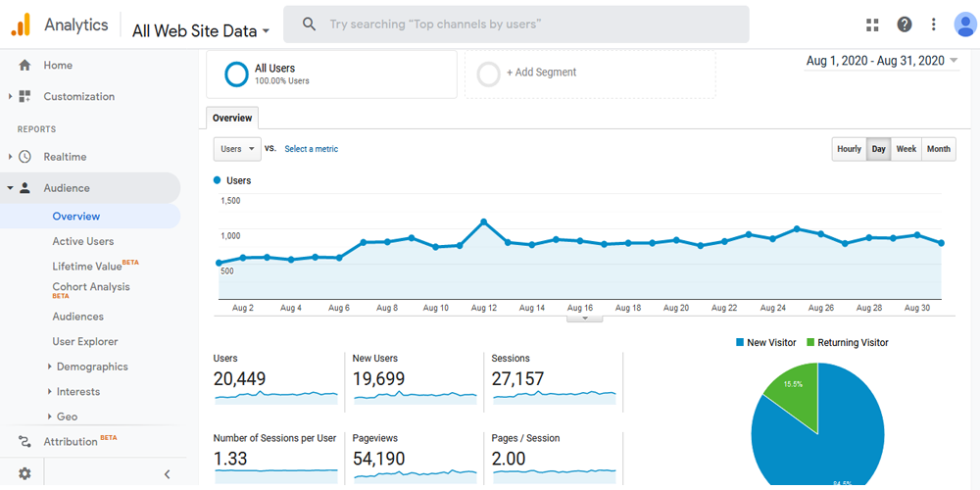Collapse the Audience section arrow

tap(10, 188)
